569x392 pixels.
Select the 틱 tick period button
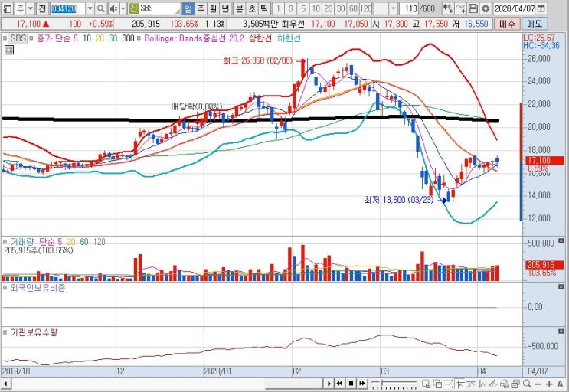point(264,8)
